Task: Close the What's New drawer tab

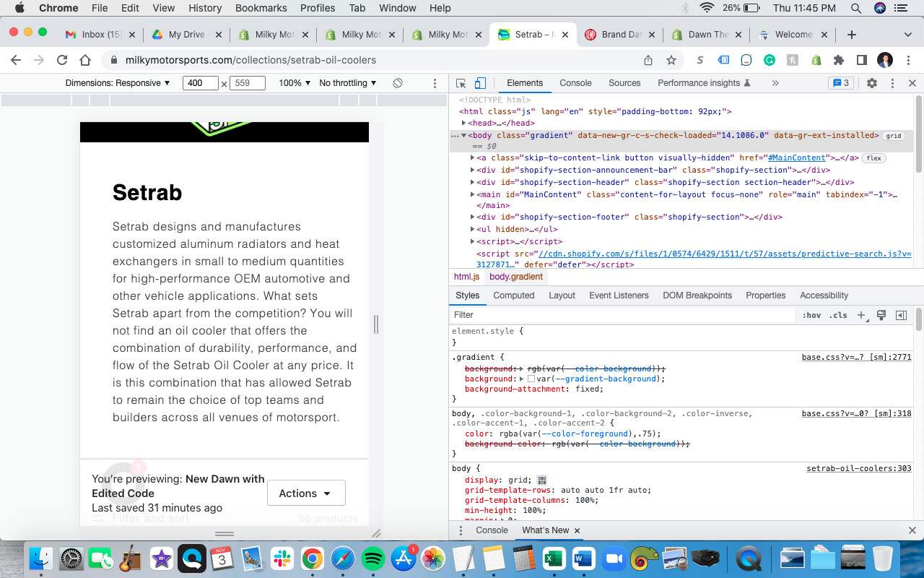Action: point(577,530)
